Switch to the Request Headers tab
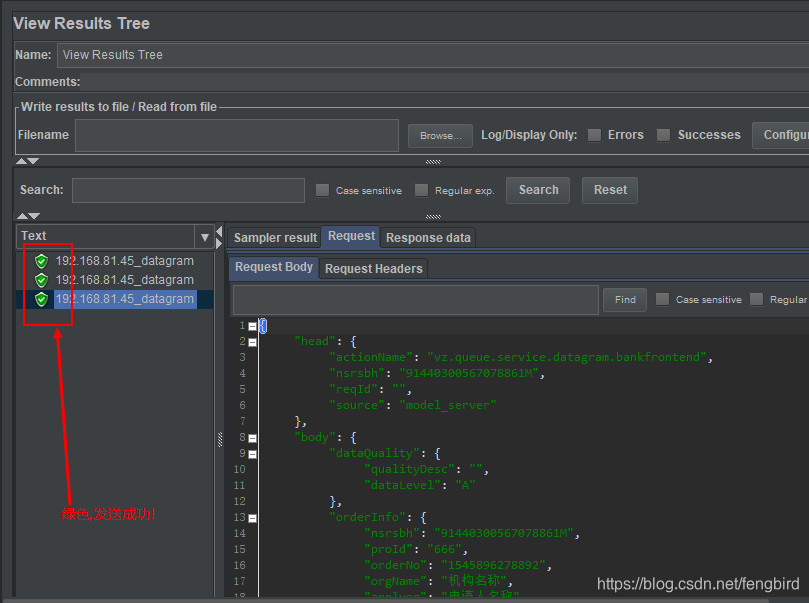The width and height of the screenshot is (809, 603). 374,269
